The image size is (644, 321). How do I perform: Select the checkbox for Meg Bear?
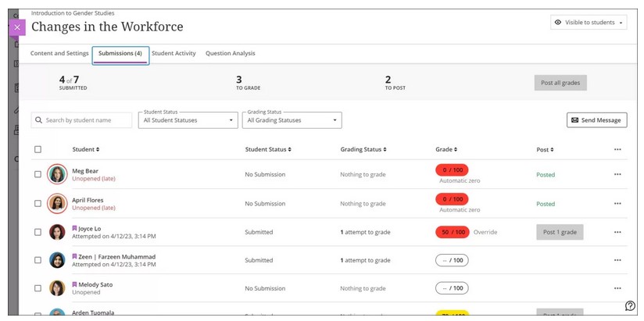[x=38, y=174]
